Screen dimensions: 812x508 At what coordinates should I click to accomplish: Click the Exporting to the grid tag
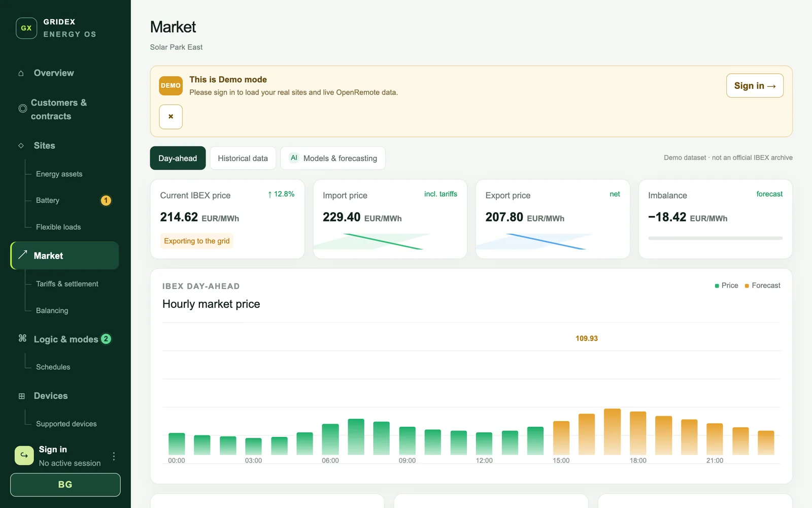tap(197, 241)
